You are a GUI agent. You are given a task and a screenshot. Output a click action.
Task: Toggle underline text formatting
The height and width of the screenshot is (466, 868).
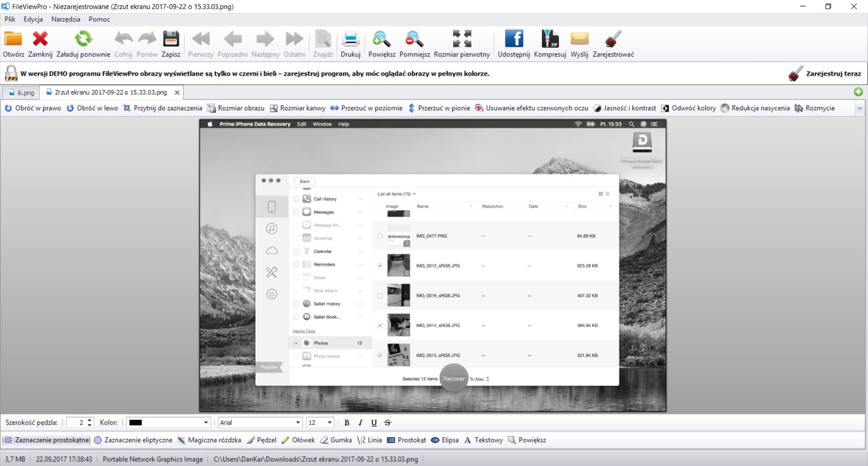[374, 423]
